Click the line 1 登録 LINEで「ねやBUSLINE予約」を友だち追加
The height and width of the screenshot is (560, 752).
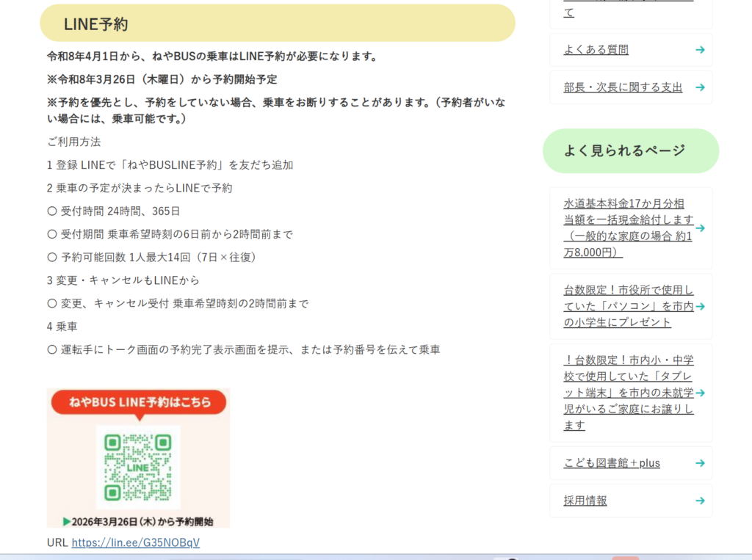(170, 165)
